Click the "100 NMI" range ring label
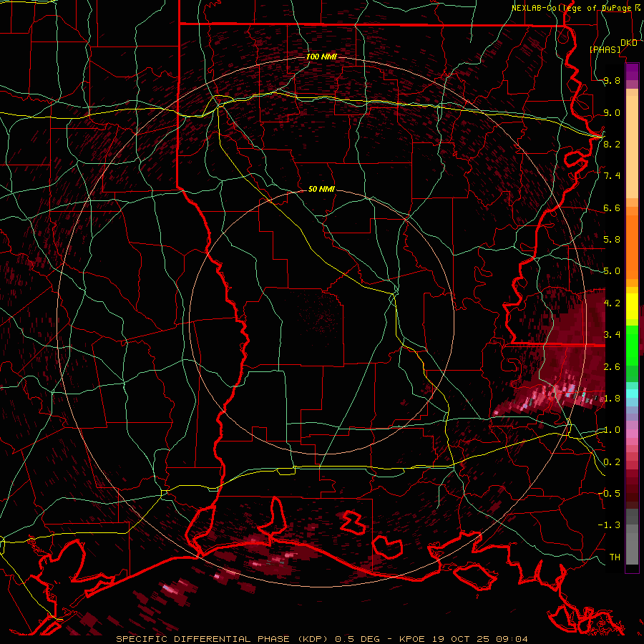Image resolution: width=644 pixels, height=644 pixels. (321, 57)
